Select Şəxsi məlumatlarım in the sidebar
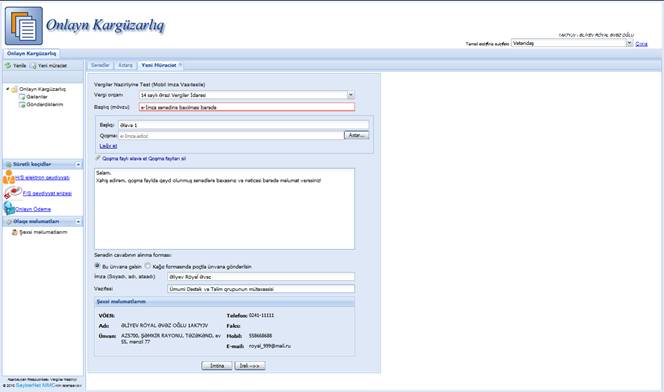The width and height of the screenshot is (664, 392). 43,232
